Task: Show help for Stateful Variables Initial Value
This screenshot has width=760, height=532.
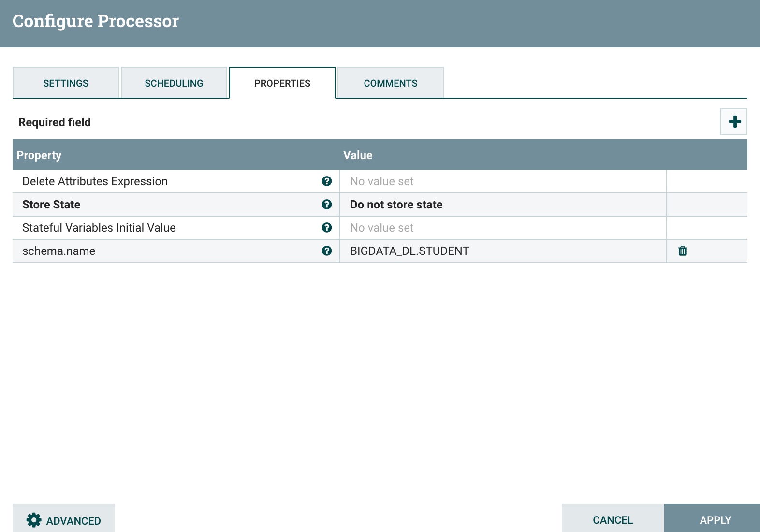Action: coord(327,227)
